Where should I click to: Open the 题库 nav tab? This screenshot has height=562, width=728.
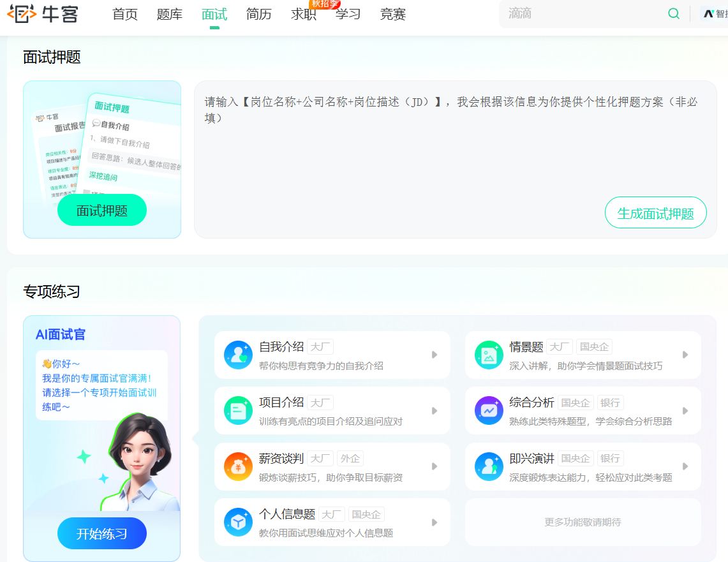coord(170,15)
